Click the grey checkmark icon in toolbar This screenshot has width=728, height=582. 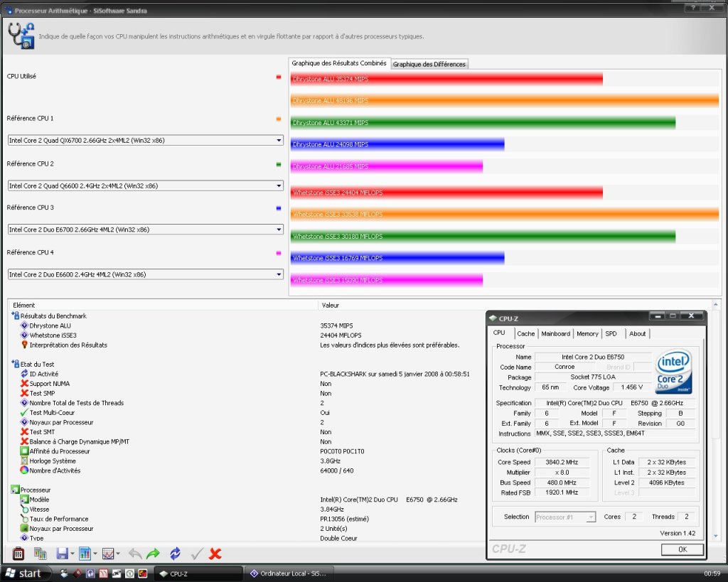tap(197, 554)
